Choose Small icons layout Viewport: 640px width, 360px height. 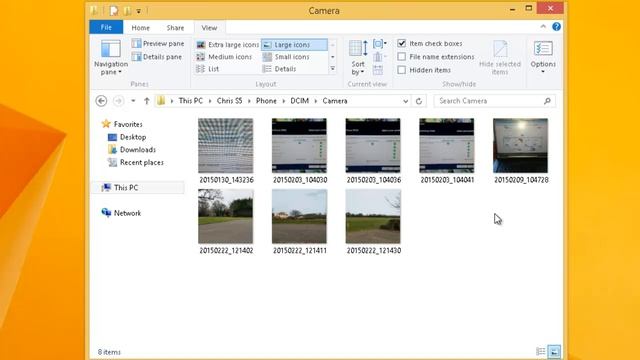tap(286, 57)
